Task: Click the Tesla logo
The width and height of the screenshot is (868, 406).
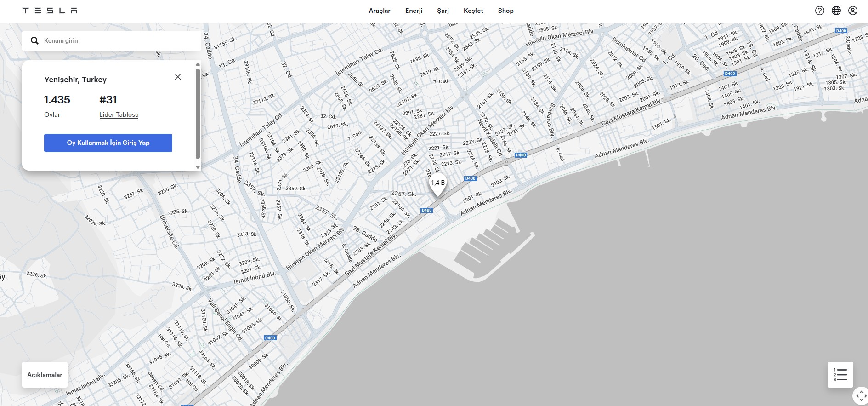Action: [x=50, y=11]
